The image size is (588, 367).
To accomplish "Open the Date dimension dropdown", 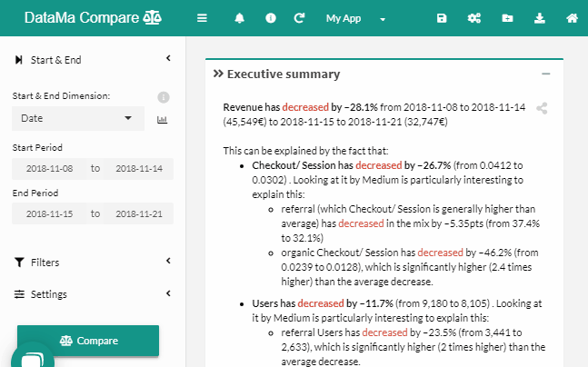I will 78,118.
